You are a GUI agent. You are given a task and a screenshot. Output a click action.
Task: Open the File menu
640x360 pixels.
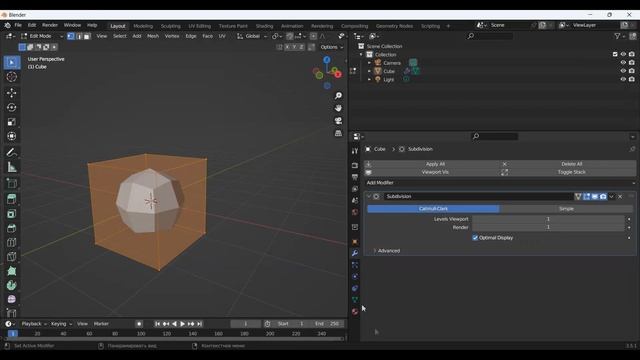[18, 25]
